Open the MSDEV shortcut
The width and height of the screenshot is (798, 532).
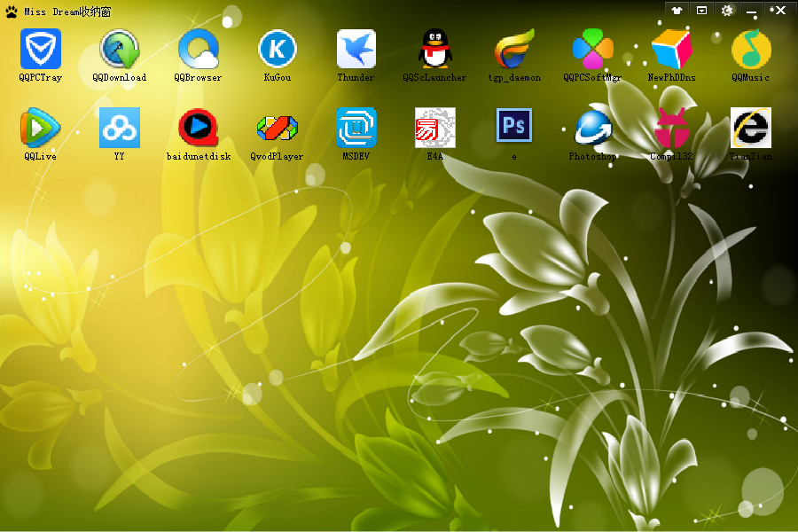(x=356, y=128)
